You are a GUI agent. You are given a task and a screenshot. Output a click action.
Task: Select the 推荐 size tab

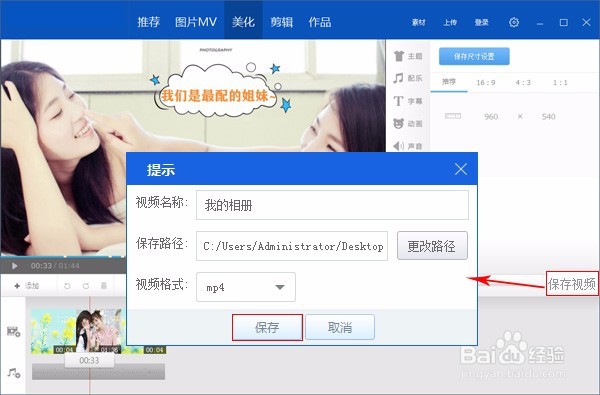pyautogui.click(x=449, y=82)
